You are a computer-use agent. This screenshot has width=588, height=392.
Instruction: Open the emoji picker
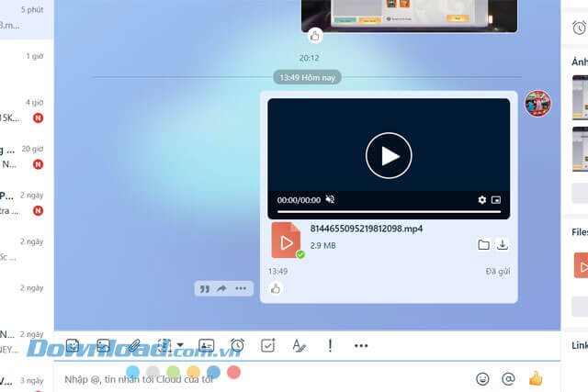coord(482,379)
